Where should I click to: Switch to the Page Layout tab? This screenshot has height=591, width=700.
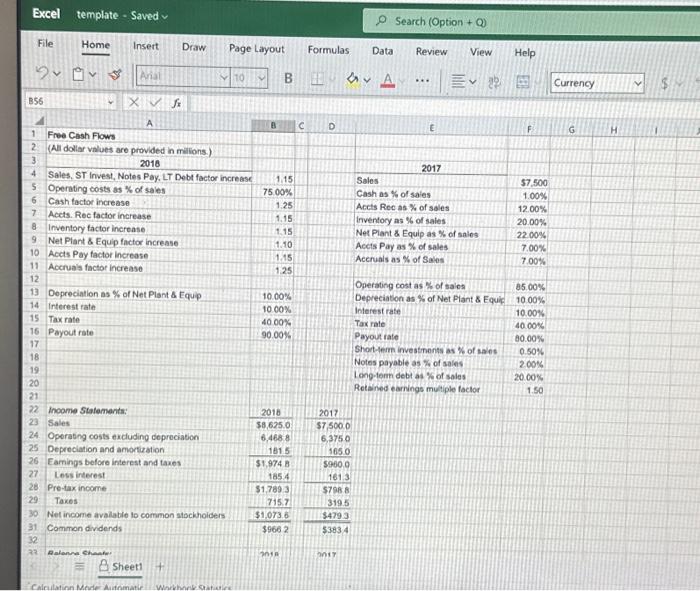[256, 49]
